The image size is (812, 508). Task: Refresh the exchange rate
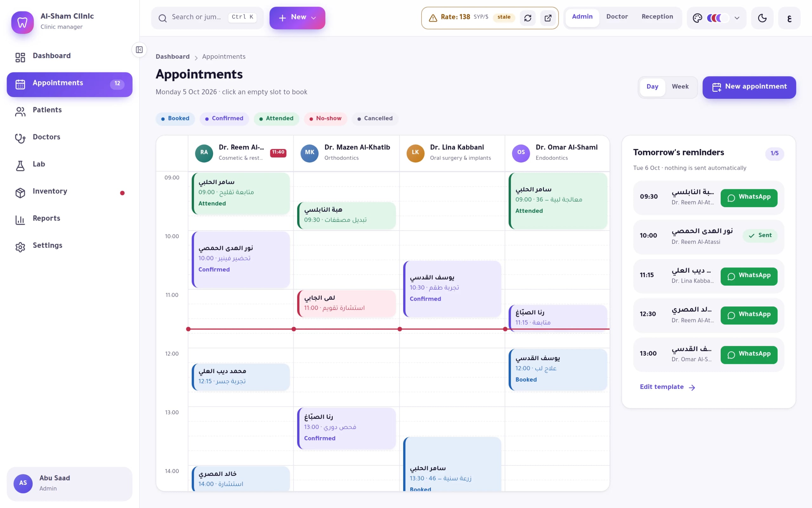(528, 18)
